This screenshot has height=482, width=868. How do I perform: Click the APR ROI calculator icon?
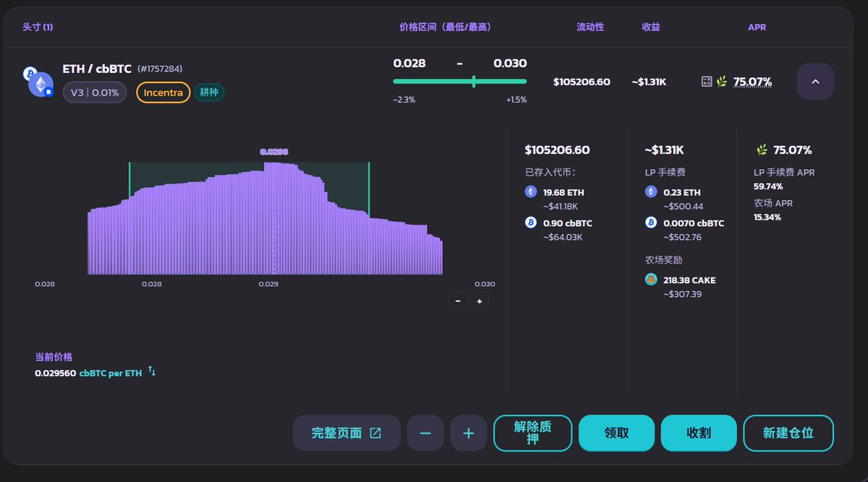707,82
